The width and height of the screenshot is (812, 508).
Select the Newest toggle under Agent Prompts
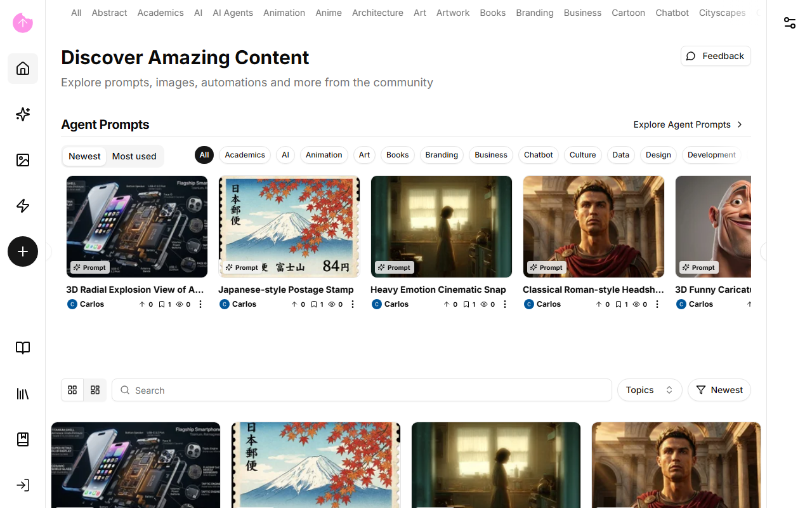tap(84, 156)
